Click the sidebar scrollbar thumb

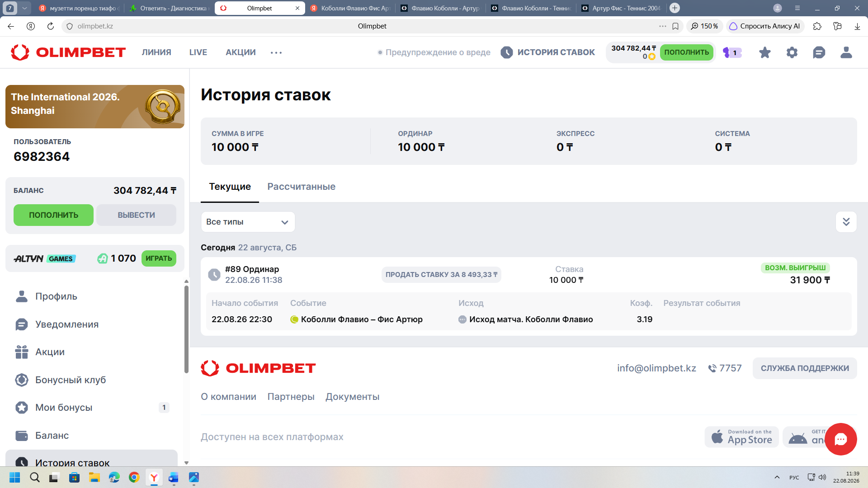186,329
